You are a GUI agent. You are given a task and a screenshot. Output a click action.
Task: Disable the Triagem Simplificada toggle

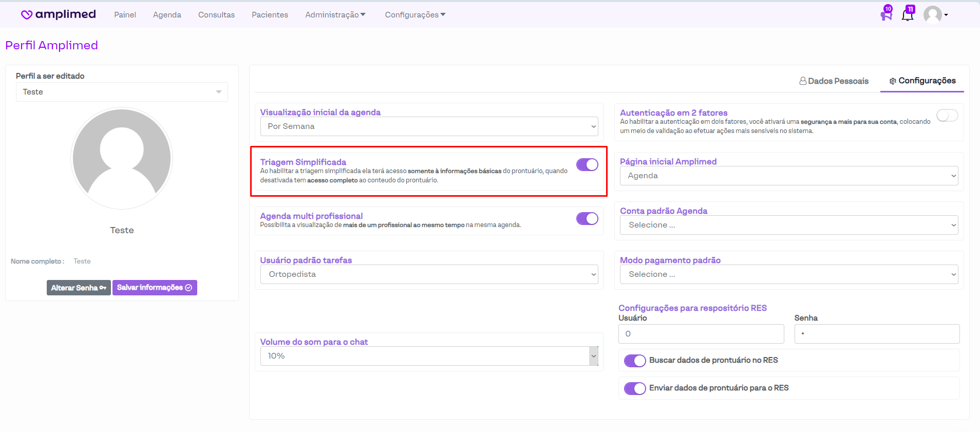coord(587,164)
